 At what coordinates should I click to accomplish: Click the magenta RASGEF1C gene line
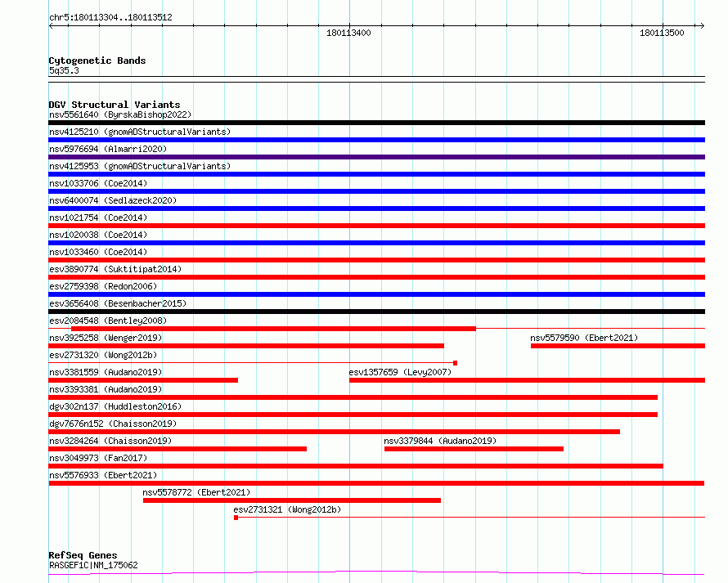(x=376, y=573)
